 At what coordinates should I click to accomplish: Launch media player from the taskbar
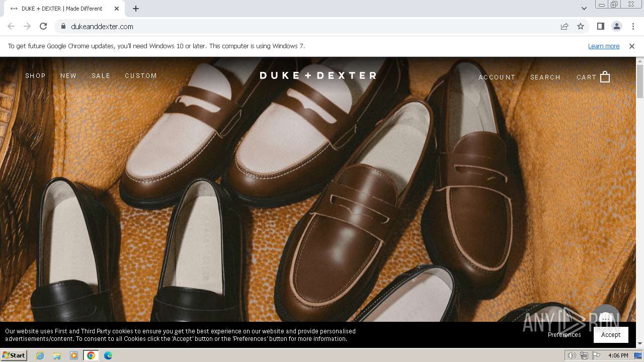click(x=74, y=355)
